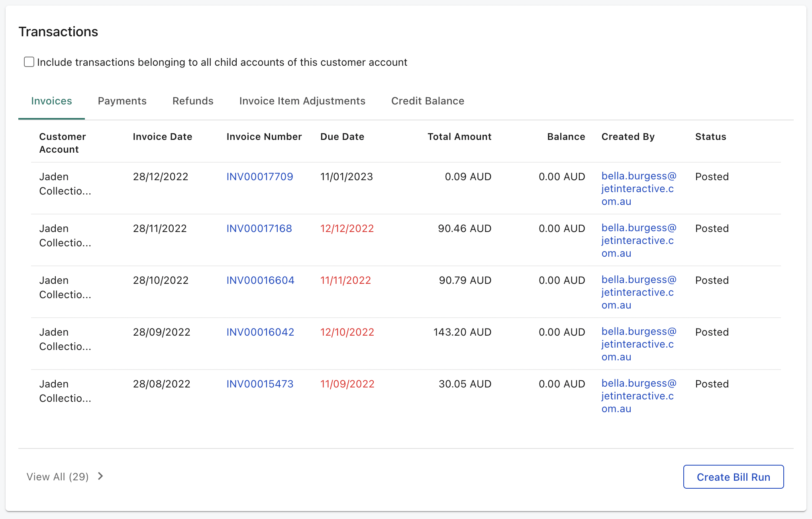
Task: Click the Customer Account column header
Action: click(63, 143)
